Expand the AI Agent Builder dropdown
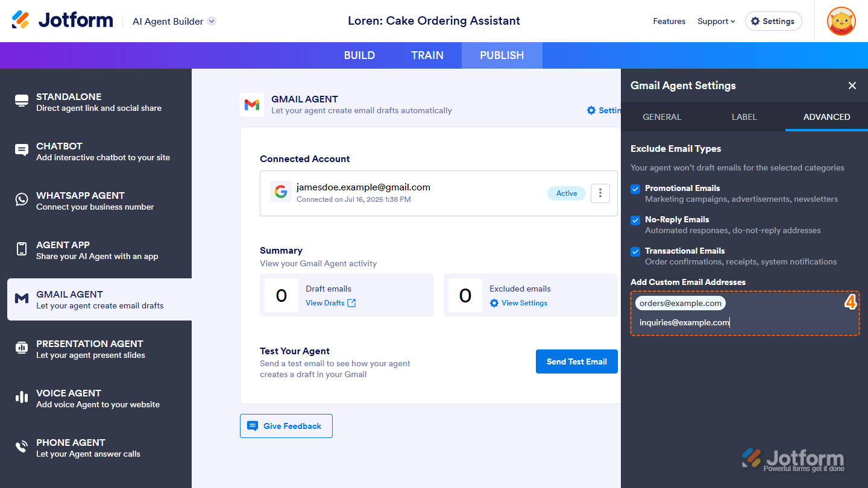 [212, 21]
